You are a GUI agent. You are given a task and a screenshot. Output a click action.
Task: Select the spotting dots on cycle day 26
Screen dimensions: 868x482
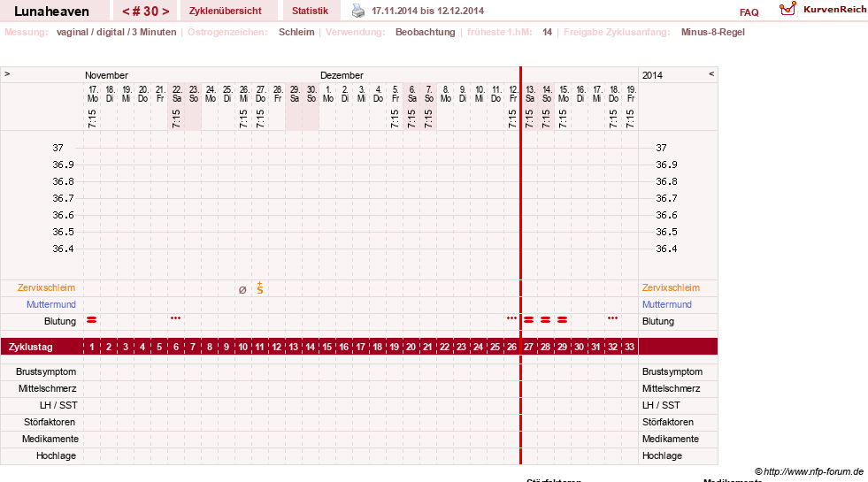[511, 318]
